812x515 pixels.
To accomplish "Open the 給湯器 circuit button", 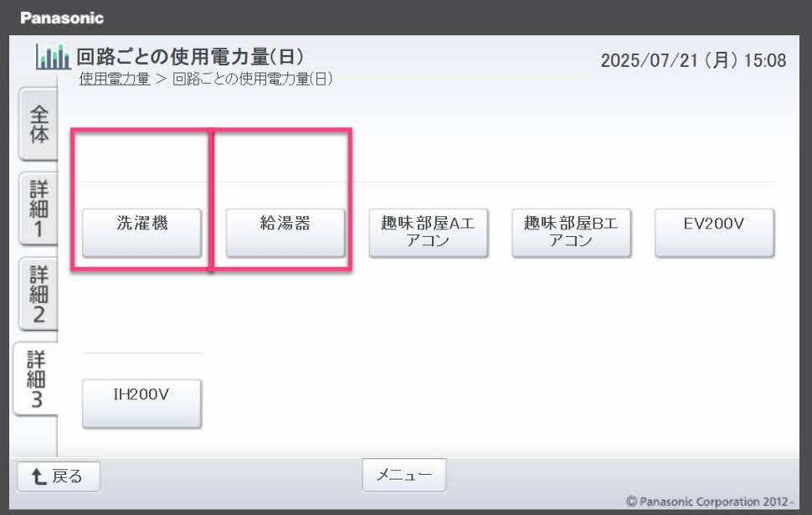I will coord(285,233).
